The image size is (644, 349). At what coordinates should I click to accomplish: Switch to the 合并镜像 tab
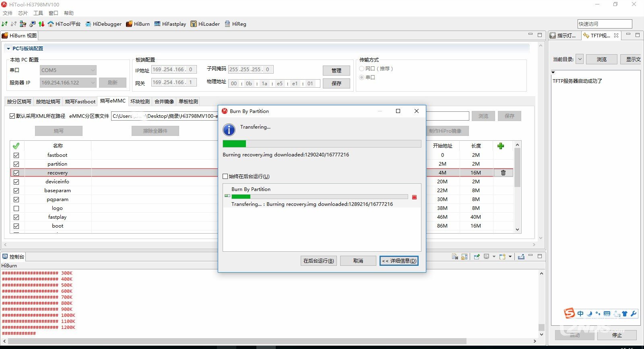click(164, 101)
